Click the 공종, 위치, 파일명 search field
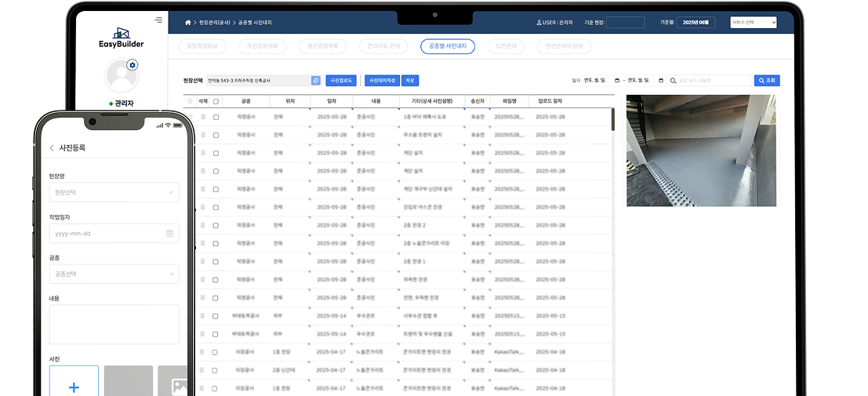The height and width of the screenshot is (396, 868). [709, 81]
